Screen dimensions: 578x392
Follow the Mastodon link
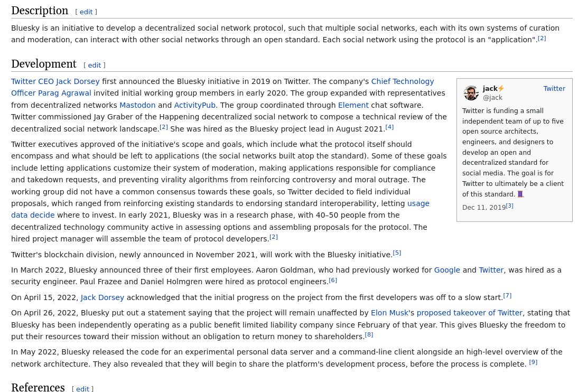[x=137, y=105]
